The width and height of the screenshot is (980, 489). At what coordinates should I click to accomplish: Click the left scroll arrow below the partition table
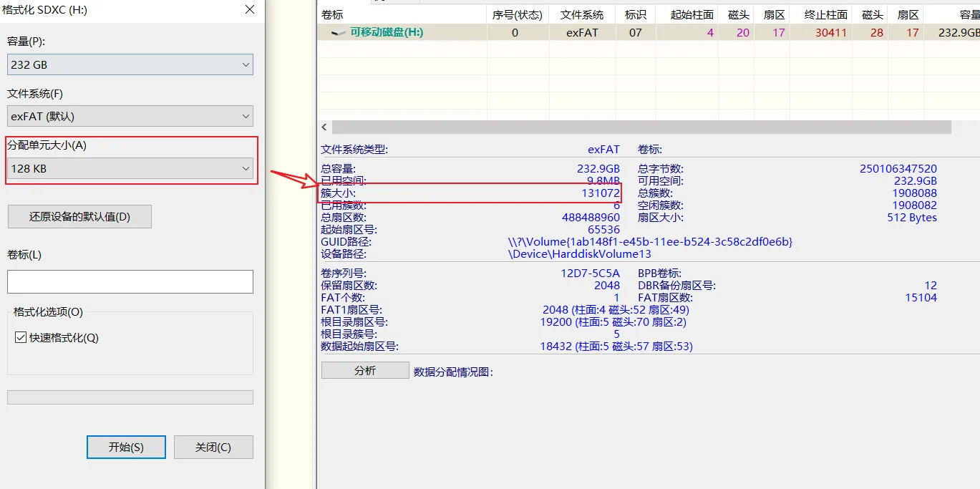pos(324,127)
